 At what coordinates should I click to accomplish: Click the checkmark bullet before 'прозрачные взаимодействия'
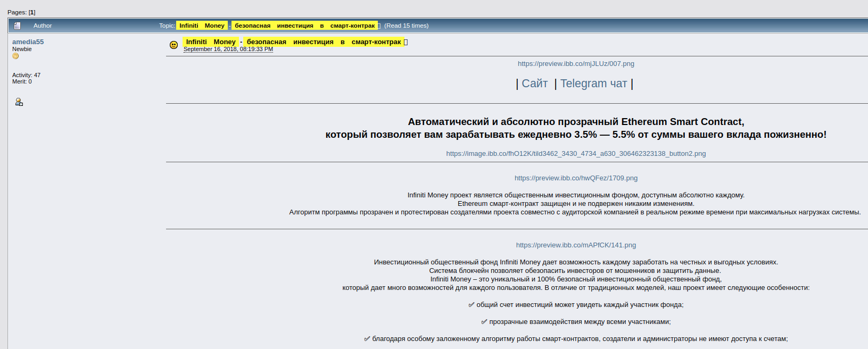click(484, 322)
